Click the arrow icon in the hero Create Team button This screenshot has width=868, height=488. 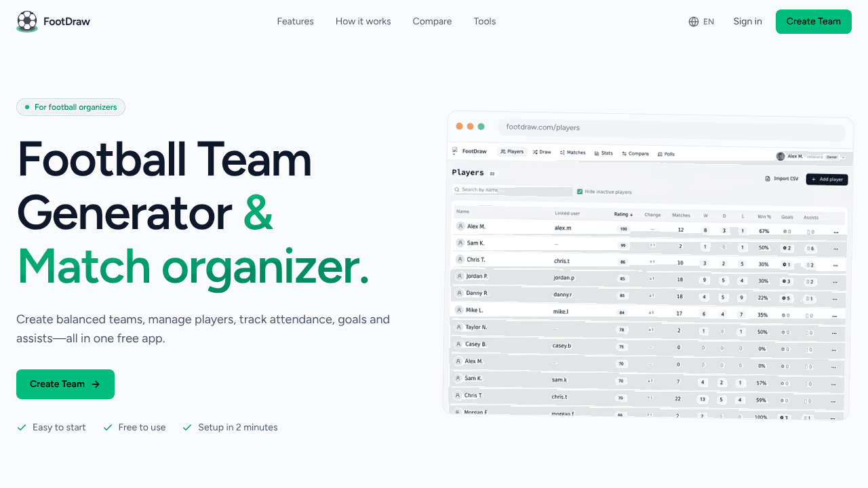[x=96, y=384]
